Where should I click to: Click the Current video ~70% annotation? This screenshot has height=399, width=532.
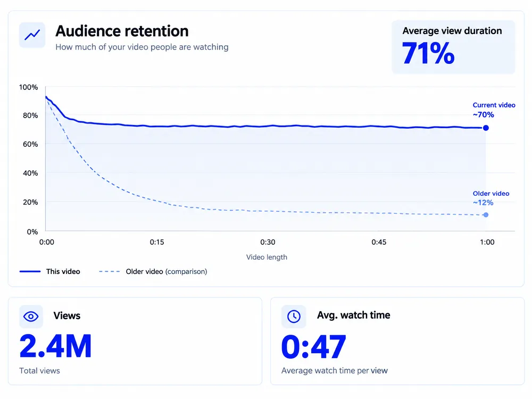click(x=494, y=110)
